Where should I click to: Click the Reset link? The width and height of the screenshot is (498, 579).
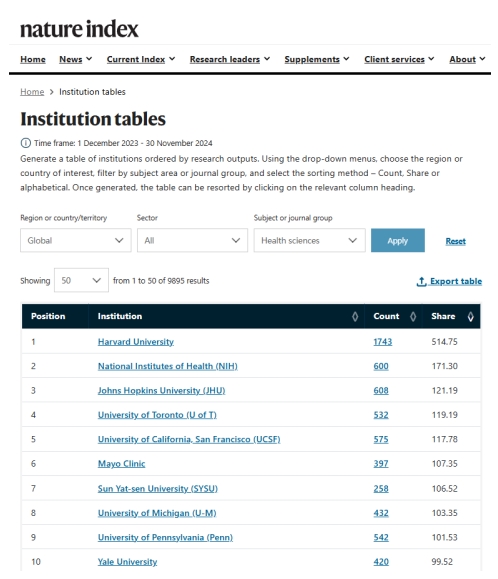coord(456,241)
